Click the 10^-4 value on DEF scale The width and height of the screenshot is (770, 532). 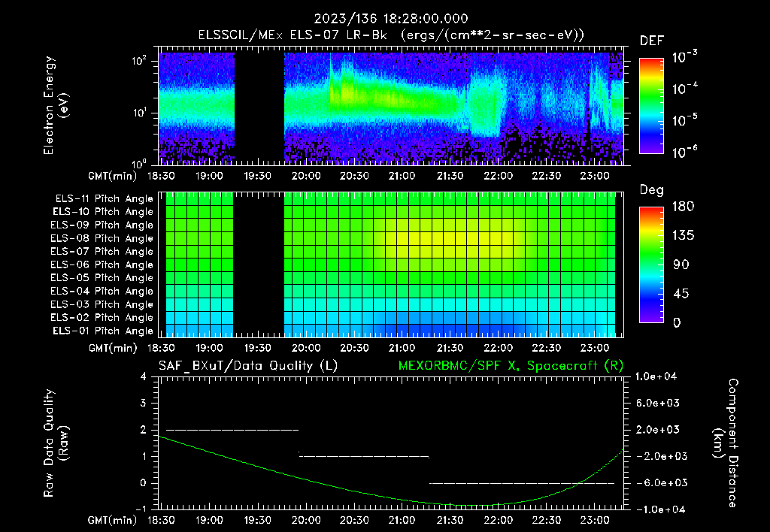point(684,89)
